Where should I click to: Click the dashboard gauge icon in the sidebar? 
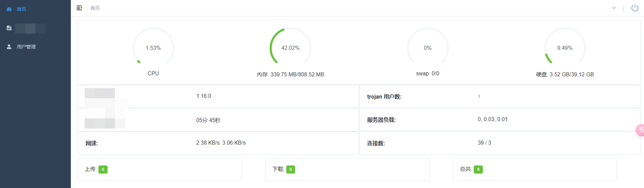(x=9, y=9)
